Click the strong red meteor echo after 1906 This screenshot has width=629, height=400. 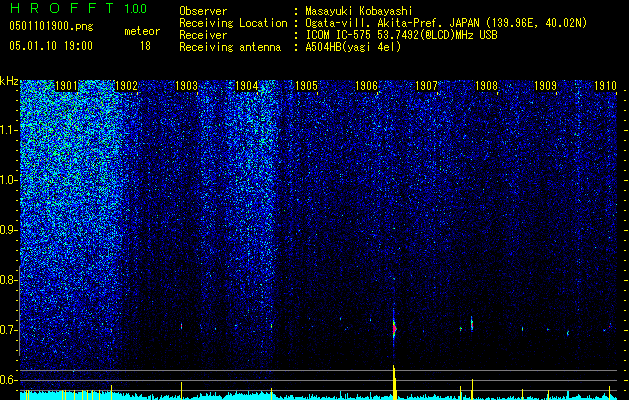[394, 327]
